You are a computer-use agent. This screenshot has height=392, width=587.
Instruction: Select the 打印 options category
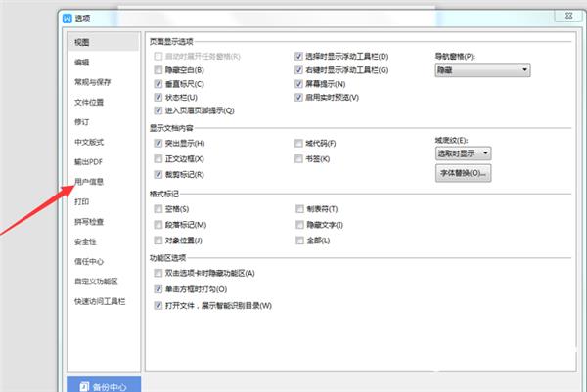tap(81, 201)
